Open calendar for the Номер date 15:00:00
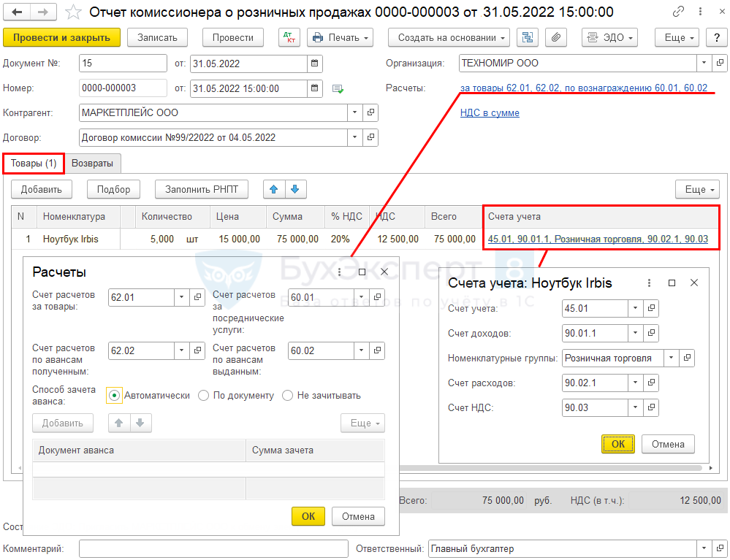The width and height of the screenshot is (730, 560). point(315,88)
